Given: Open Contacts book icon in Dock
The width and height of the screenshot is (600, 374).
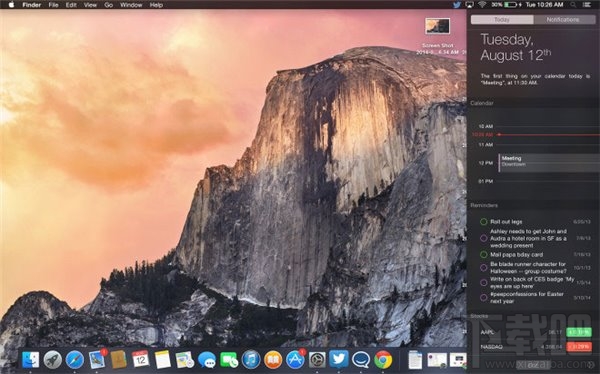Looking at the screenshot, I should [x=119, y=360].
